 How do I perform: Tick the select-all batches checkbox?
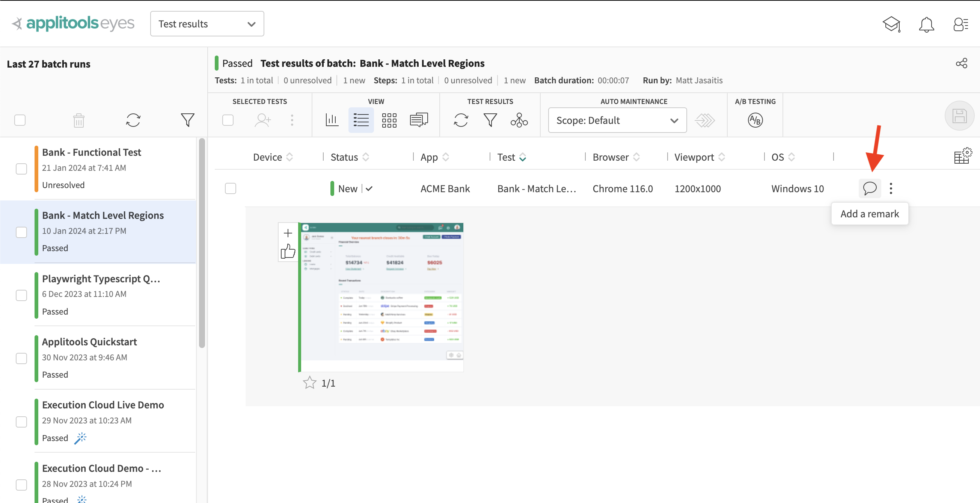(x=20, y=120)
